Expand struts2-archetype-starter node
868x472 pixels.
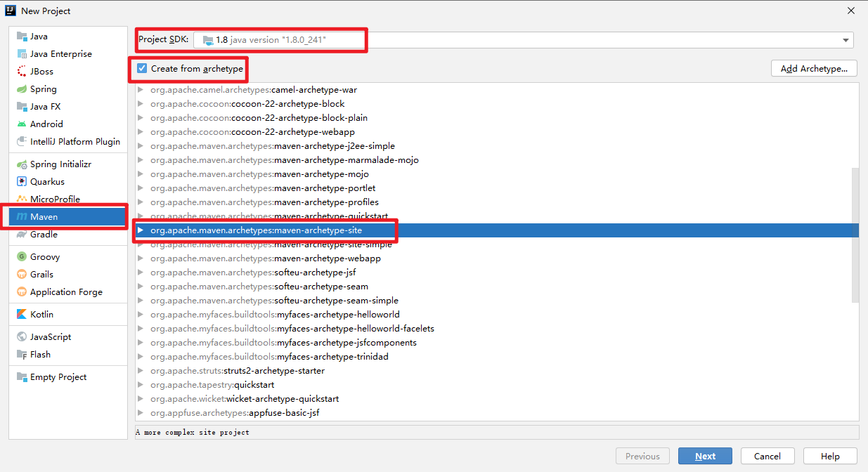pyautogui.click(x=141, y=371)
